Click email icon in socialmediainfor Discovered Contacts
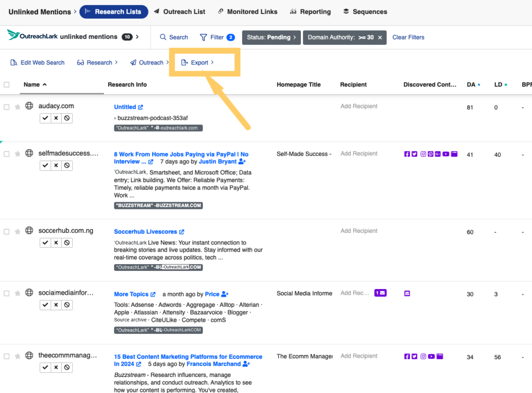This screenshot has height=393, width=532. click(407, 293)
